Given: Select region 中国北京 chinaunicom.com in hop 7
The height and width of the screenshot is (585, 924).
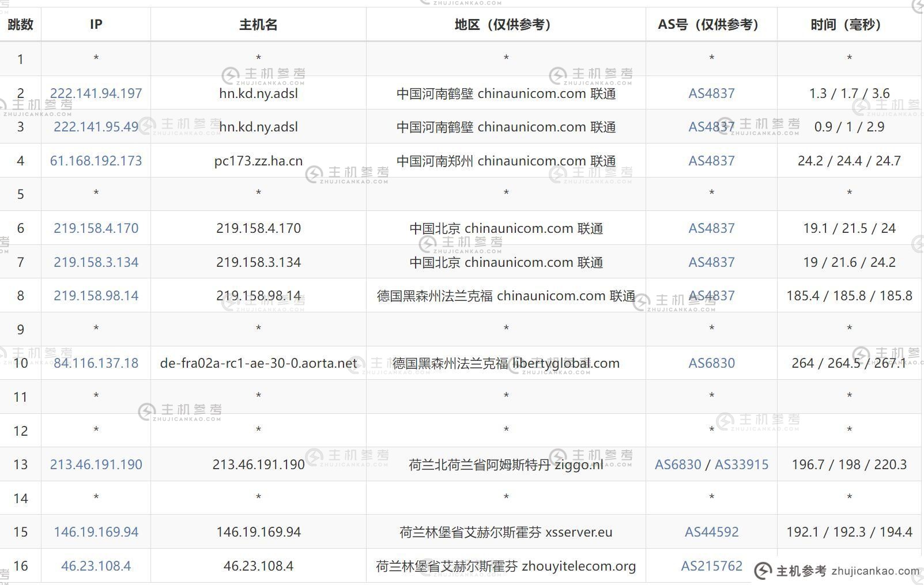Looking at the screenshot, I should pos(506,262).
